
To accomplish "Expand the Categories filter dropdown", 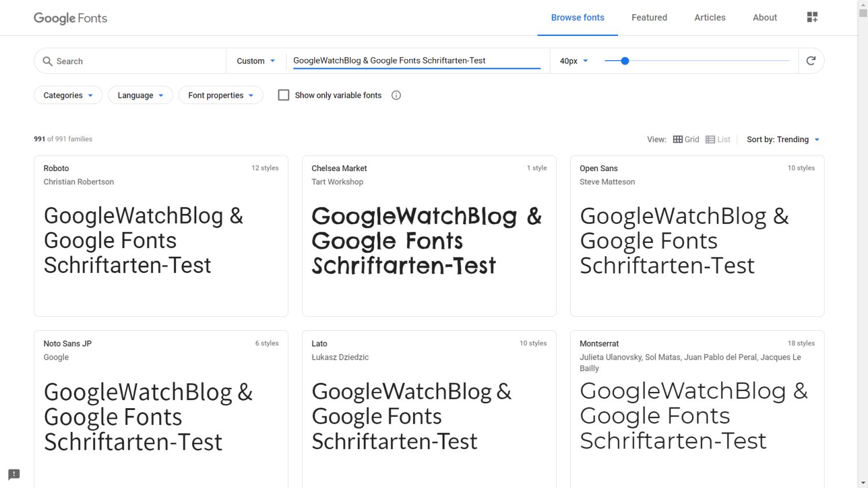I will pos(68,95).
